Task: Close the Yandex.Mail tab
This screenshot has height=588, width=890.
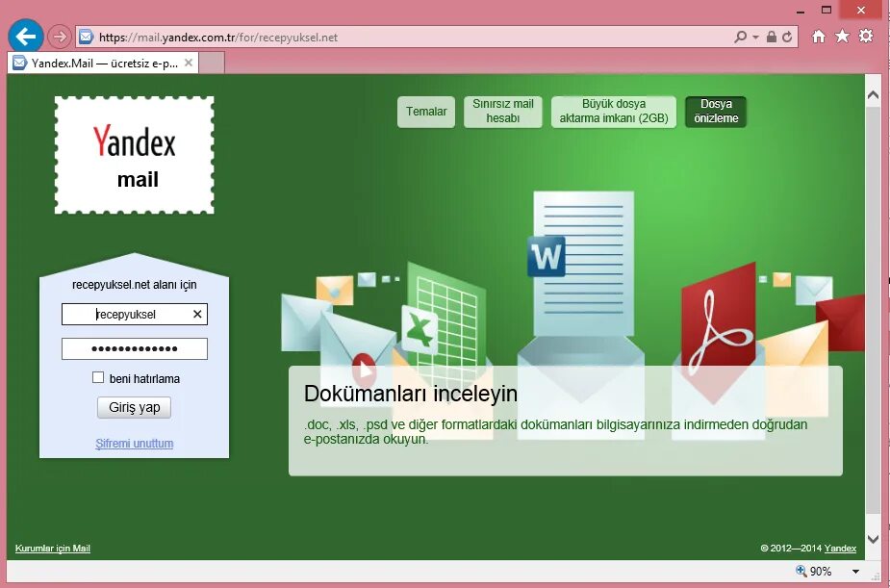Action: coord(189,63)
